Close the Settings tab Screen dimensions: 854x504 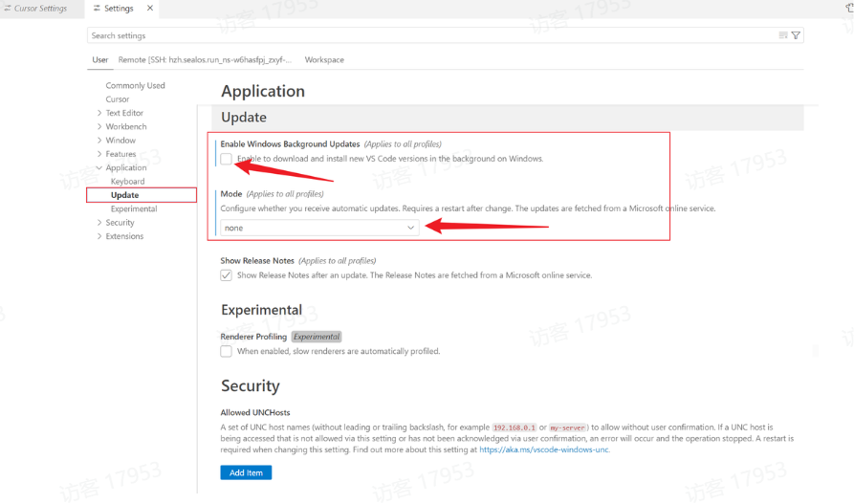[x=150, y=9]
